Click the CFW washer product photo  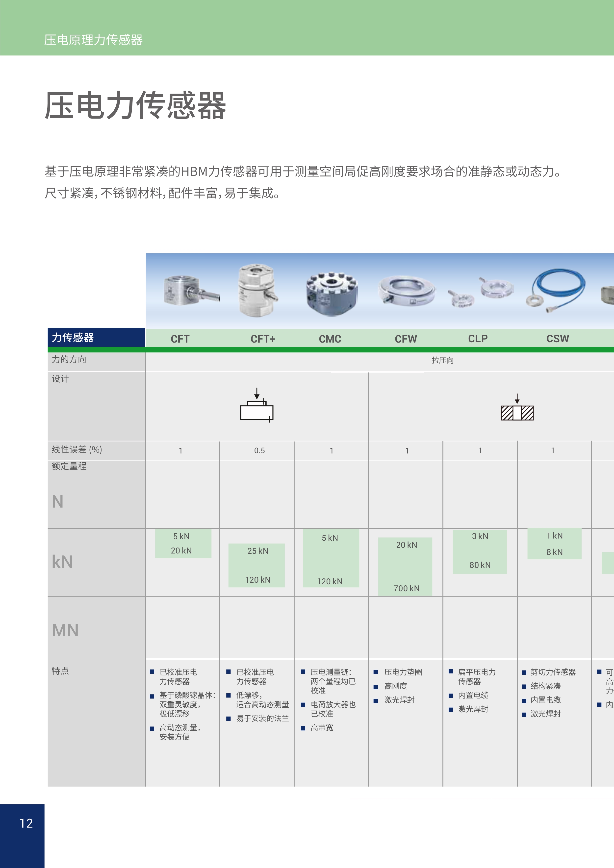[x=407, y=291]
